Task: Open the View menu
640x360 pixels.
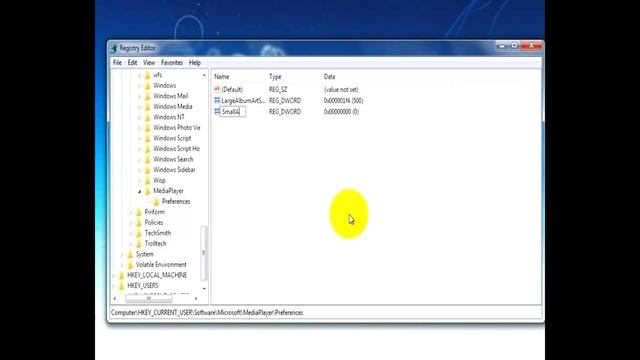Action: (149, 63)
